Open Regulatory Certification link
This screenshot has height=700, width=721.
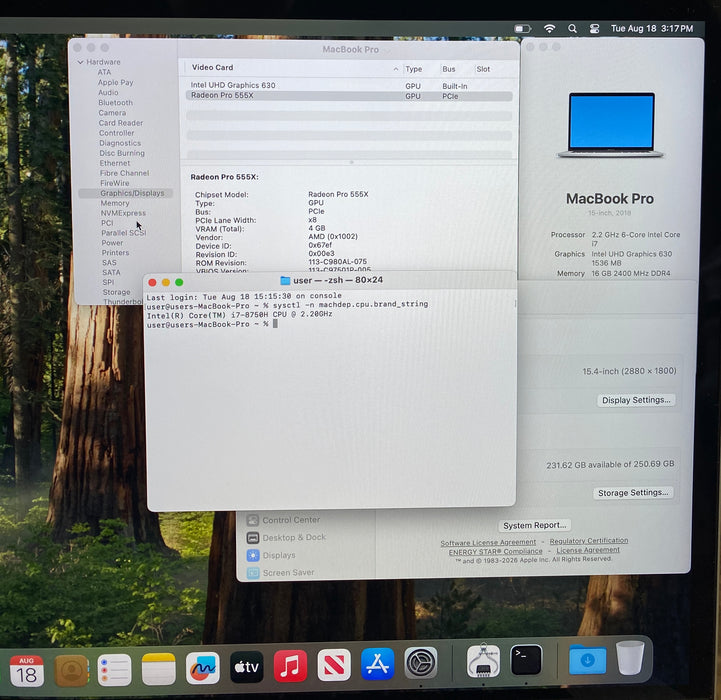tap(589, 541)
